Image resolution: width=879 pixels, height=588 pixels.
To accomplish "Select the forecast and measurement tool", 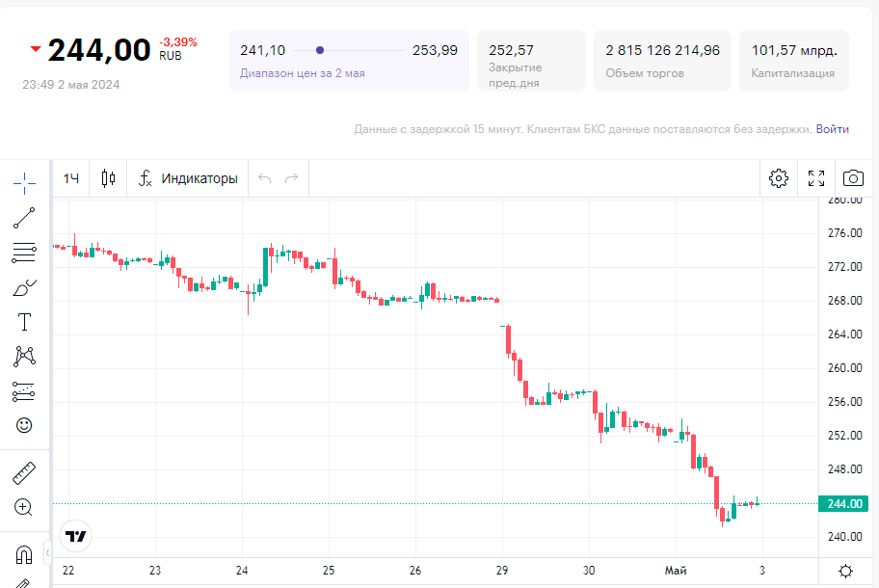I will click(24, 391).
